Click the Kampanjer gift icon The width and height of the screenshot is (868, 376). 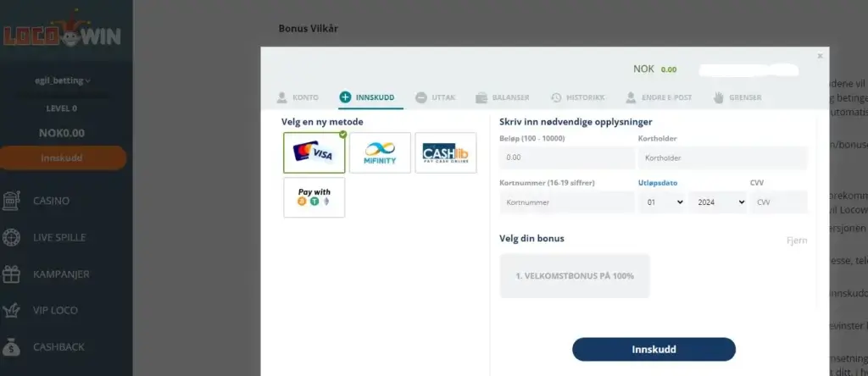[x=11, y=274]
